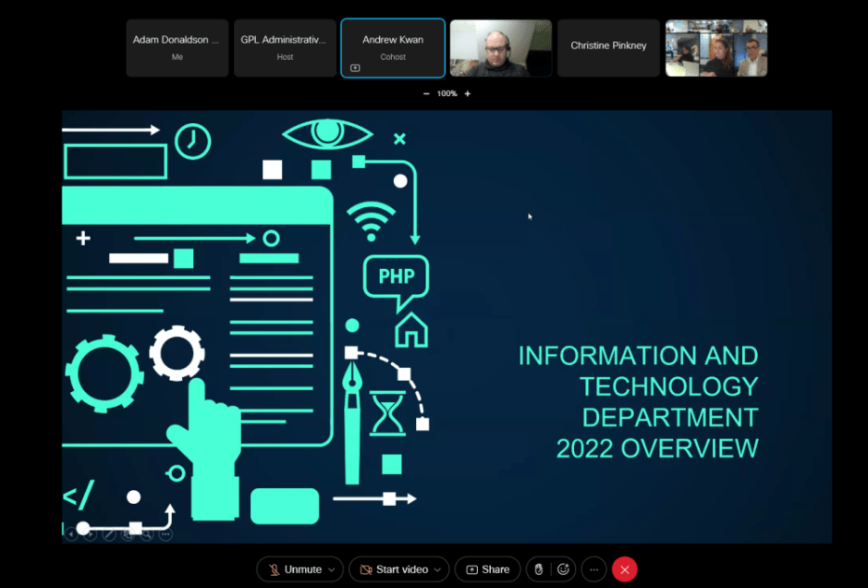Open the emoji reactions icon
Image resolution: width=868 pixels, height=588 pixels.
[563, 570]
